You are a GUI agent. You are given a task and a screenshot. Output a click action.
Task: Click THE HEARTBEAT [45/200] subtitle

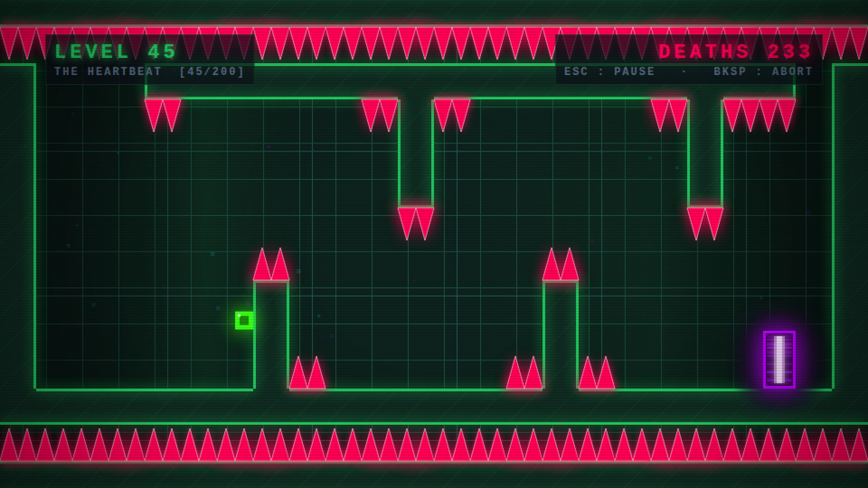(x=150, y=71)
